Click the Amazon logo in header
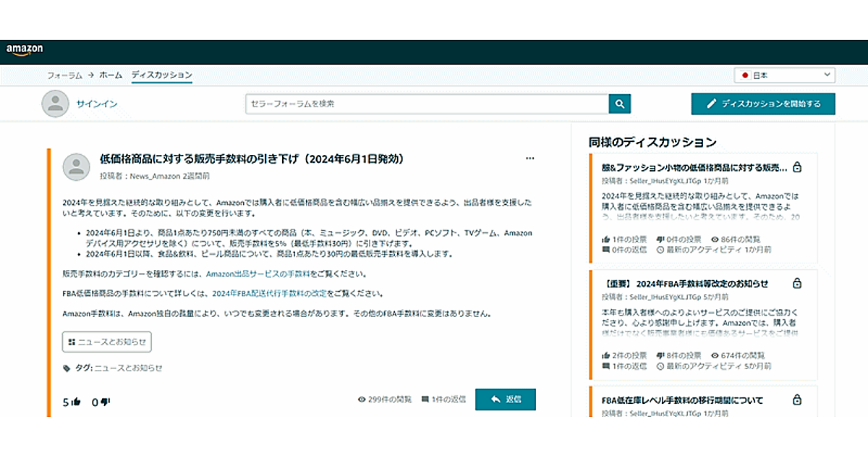The height and width of the screenshot is (456, 868). [x=25, y=50]
